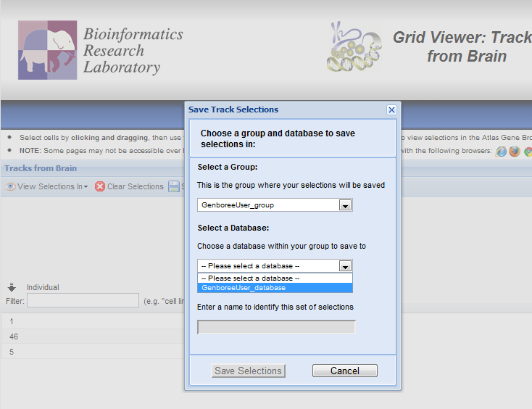The height and width of the screenshot is (409, 532).
Task: Click the Bioinformatics Research Laboratory elephant logo
Action: (47, 49)
